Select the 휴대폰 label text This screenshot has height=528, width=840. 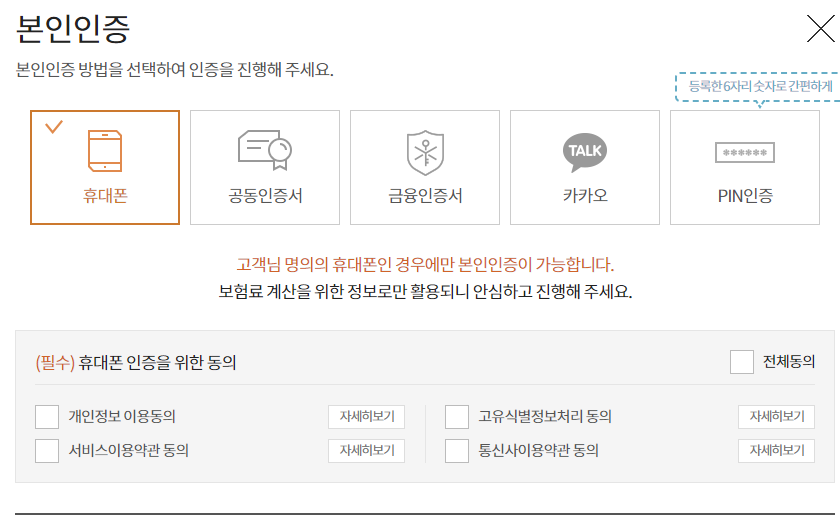(x=105, y=195)
